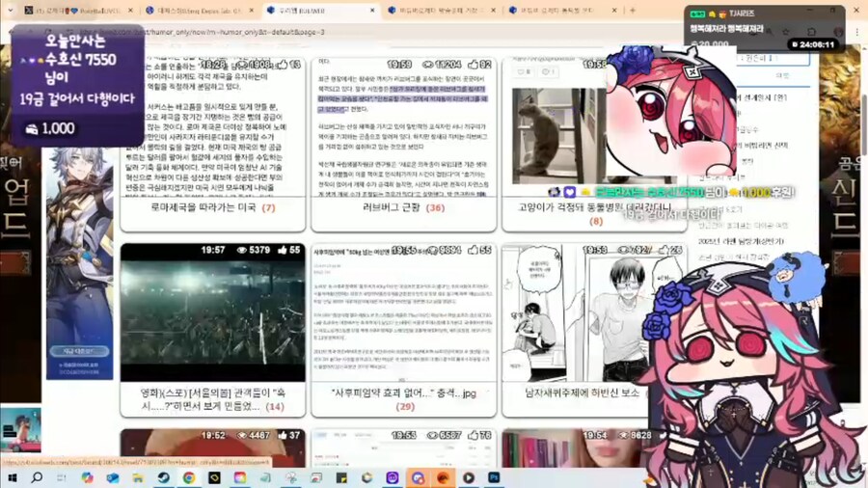Open the black and yellow taskbar app
The width and height of the screenshot is (868, 488).
pyautogui.click(x=214, y=477)
